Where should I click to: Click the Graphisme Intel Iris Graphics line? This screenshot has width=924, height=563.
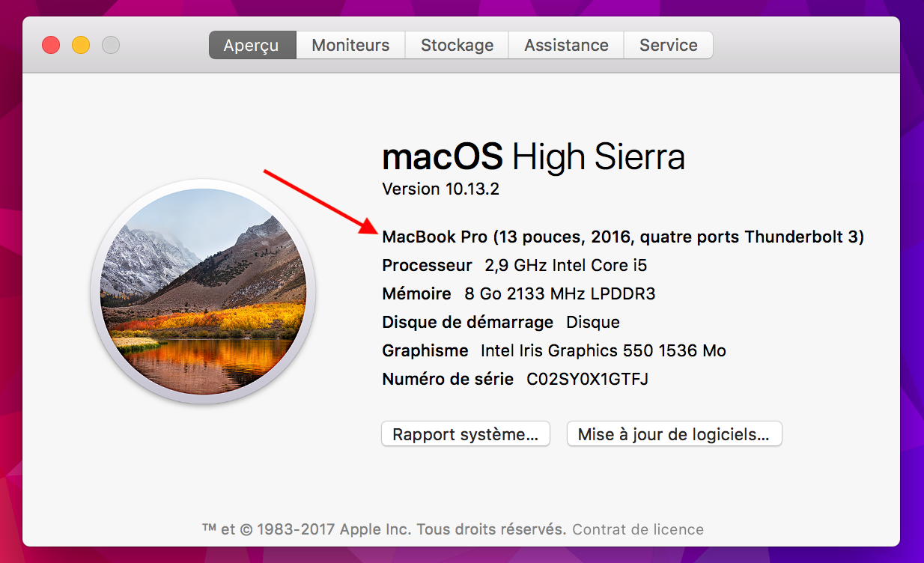tap(554, 350)
